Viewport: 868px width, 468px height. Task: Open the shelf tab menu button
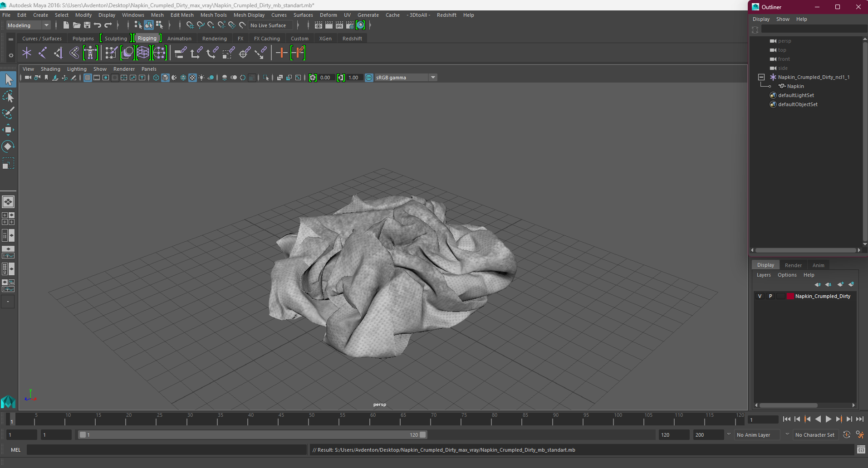click(x=11, y=39)
